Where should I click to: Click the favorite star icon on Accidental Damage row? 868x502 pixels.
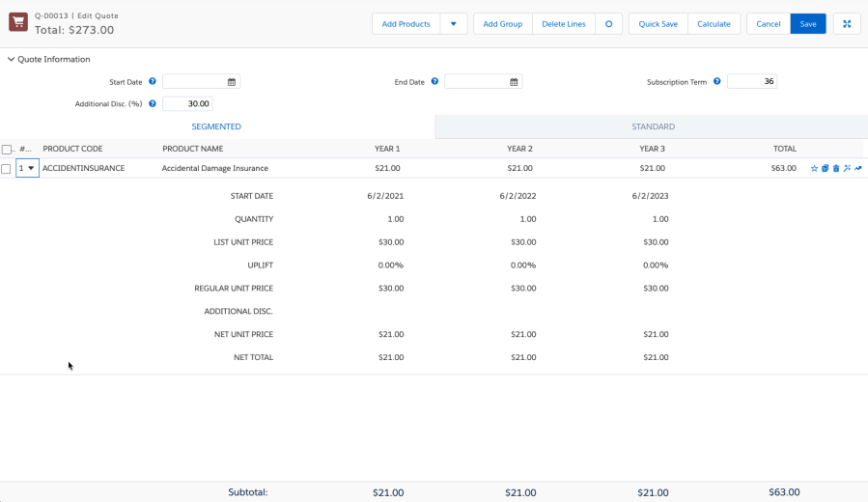pyautogui.click(x=814, y=168)
